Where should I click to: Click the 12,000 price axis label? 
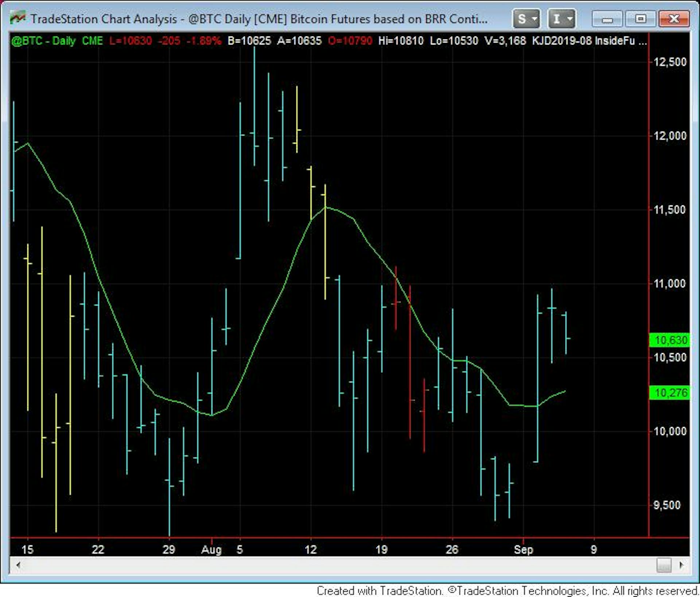click(670, 136)
